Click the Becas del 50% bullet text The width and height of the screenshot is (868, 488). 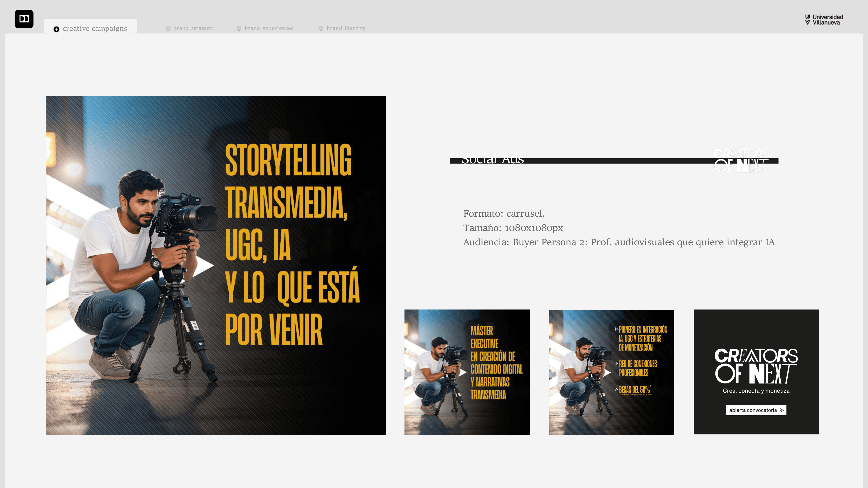click(635, 389)
